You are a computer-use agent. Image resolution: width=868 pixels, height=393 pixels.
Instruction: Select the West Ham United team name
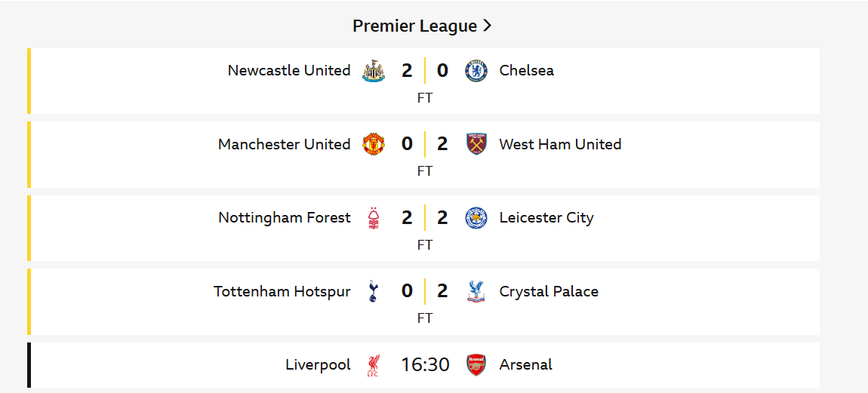tap(560, 145)
